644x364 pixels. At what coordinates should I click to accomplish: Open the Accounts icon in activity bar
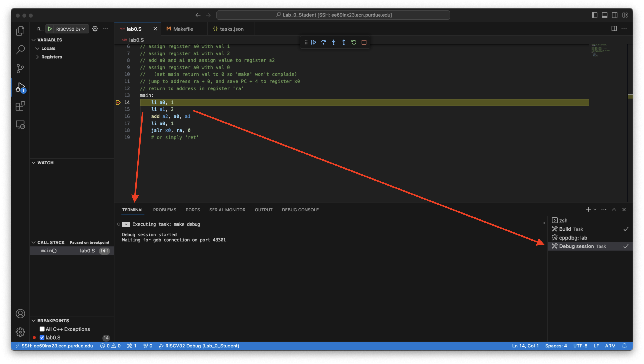coord(20,313)
